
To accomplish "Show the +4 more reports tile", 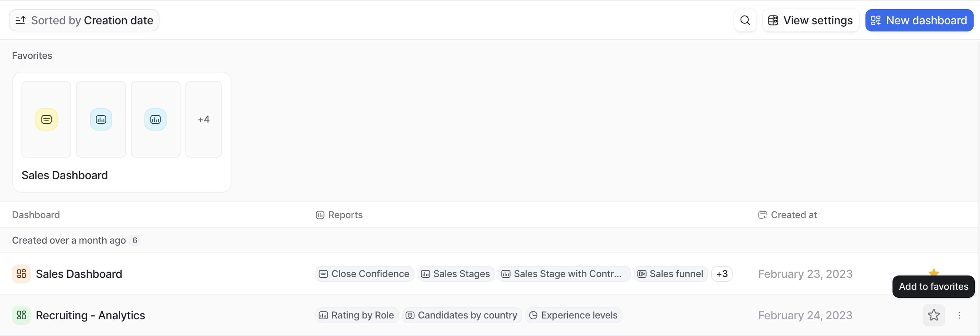I will pos(204,119).
